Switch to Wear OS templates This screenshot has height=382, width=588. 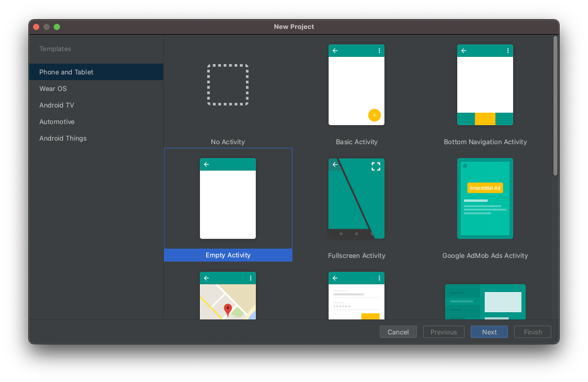click(53, 88)
